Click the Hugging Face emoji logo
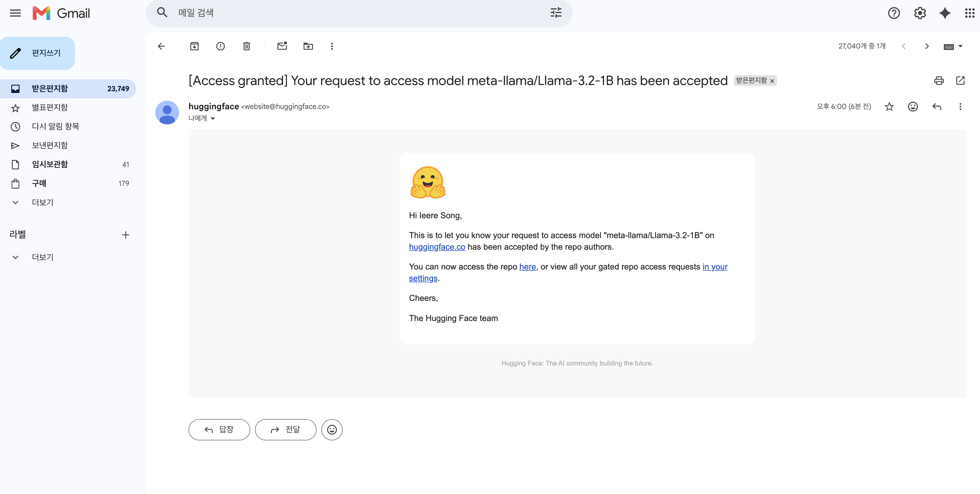The width and height of the screenshot is (980, 494). (428, 182)
